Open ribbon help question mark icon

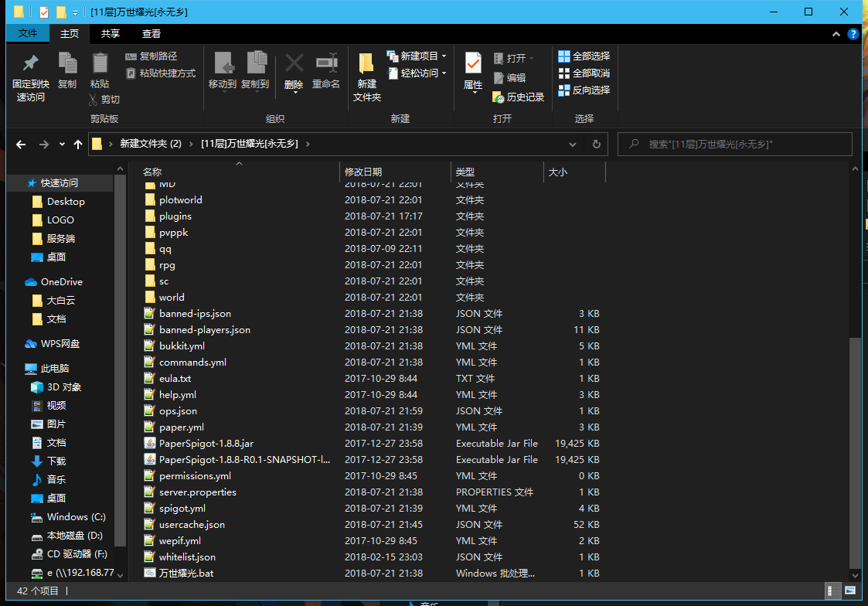point(853,34)
